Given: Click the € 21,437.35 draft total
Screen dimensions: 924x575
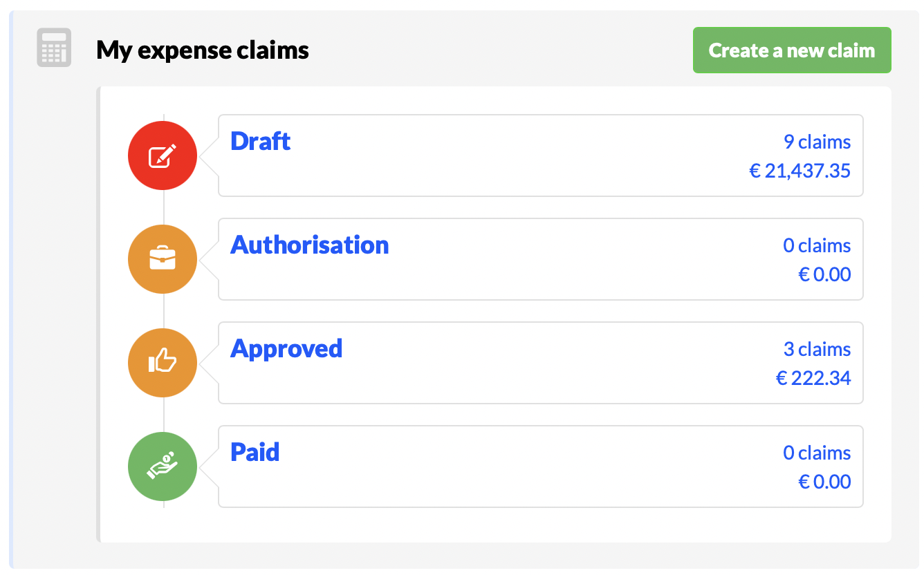Looking at the screenshot, I should [800, 171].
